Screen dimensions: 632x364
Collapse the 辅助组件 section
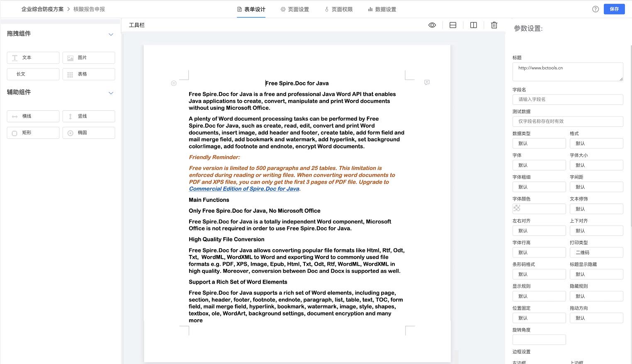point(111,93)
